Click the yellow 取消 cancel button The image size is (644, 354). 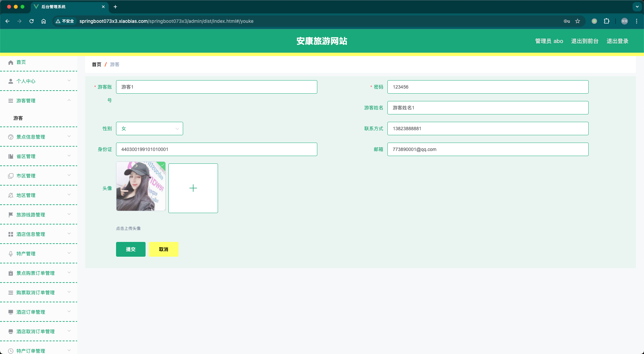tap(164, 249)
